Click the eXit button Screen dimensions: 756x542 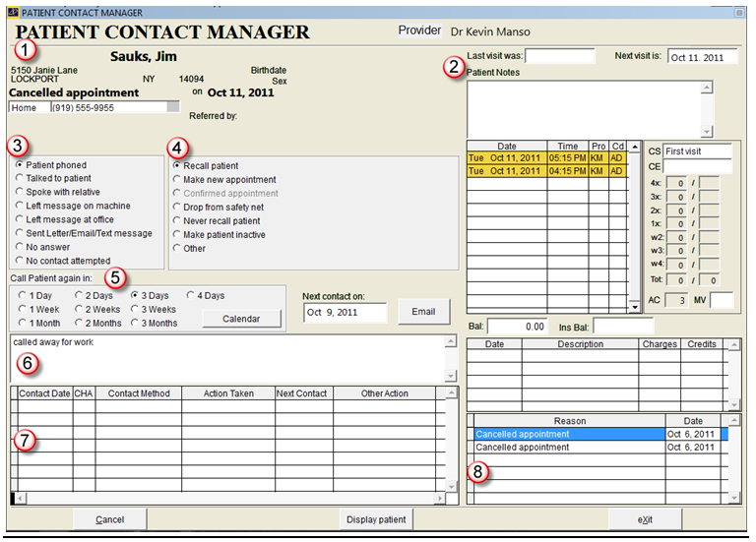[645, 519]
